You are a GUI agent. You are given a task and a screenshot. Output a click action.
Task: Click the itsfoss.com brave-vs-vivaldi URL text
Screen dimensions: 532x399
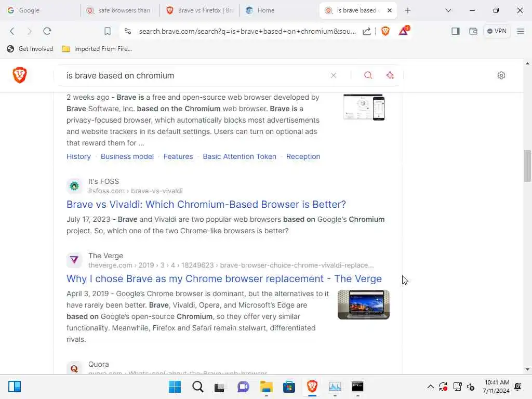tap(136, 191)
